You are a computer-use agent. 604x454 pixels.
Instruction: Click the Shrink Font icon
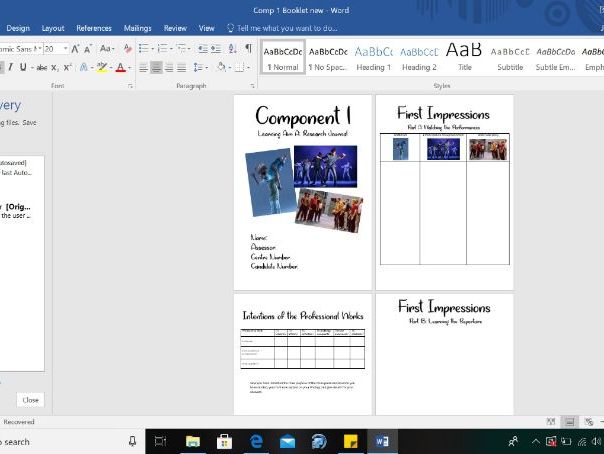88,49
